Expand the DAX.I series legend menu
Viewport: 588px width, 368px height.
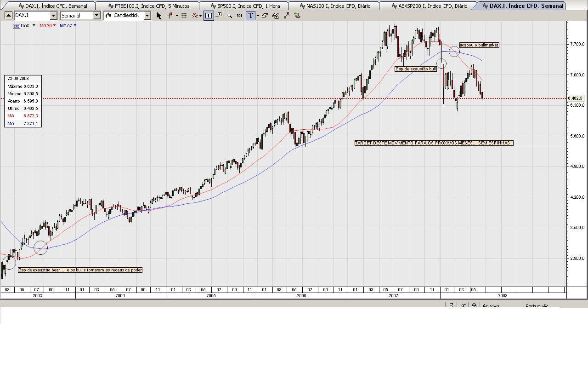[34, 25]
